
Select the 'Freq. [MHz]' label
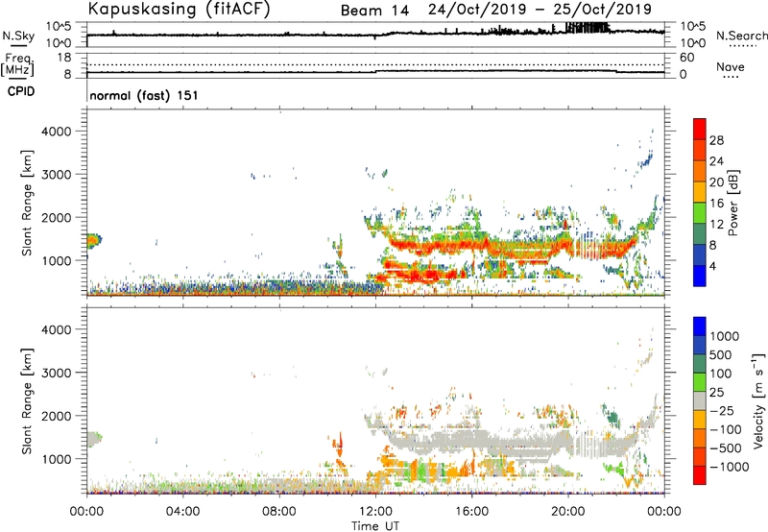17,64
